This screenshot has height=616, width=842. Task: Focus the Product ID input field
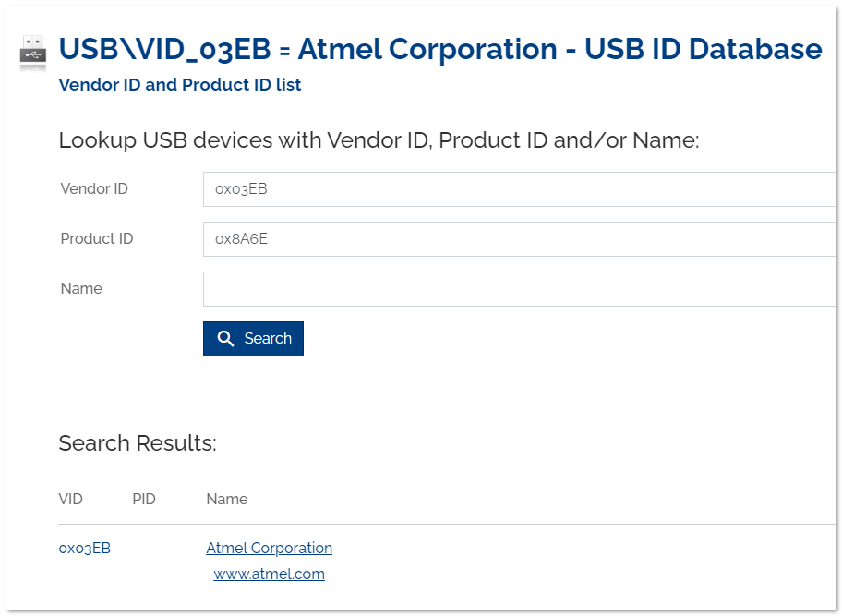(519, 239)
